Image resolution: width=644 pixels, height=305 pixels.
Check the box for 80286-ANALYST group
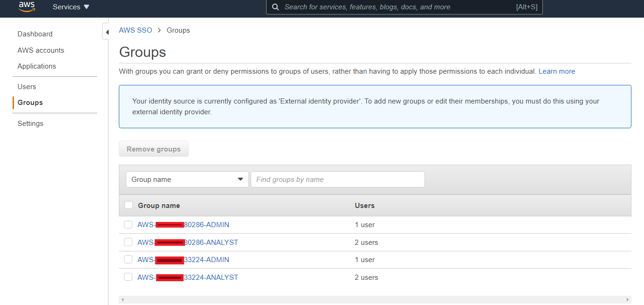pyautogui.click(x=128, y=242)
